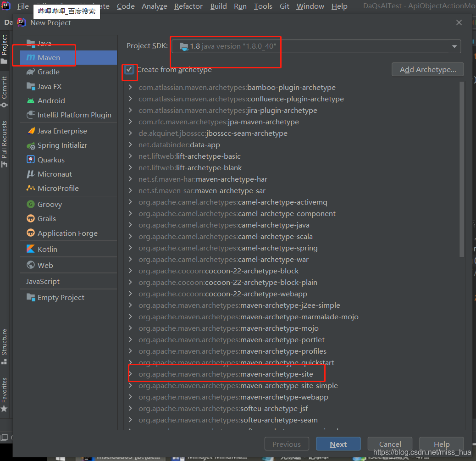
Task: Open the Project tool window sidebar tab
Action: coord(4,49)
